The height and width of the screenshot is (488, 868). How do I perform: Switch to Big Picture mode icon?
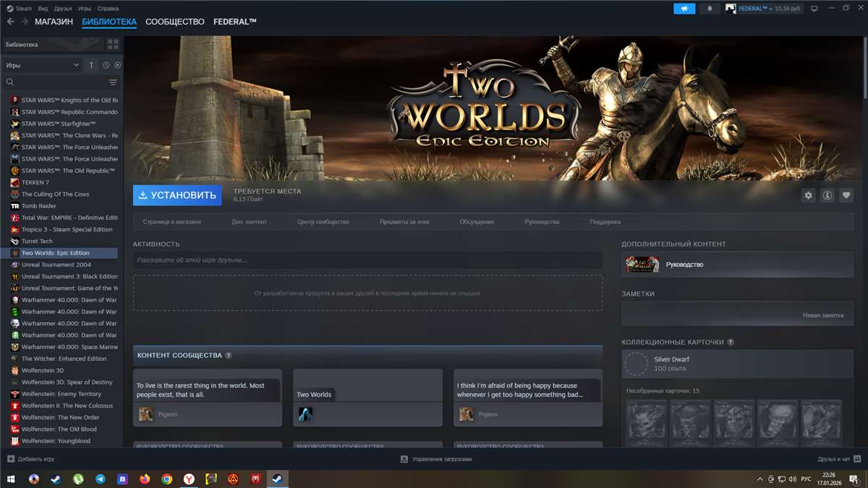(x=814, y=9)
